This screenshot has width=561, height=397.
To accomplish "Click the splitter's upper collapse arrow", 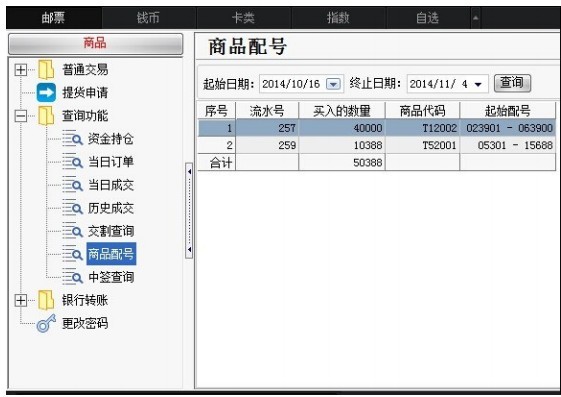I will coord(189,172).
